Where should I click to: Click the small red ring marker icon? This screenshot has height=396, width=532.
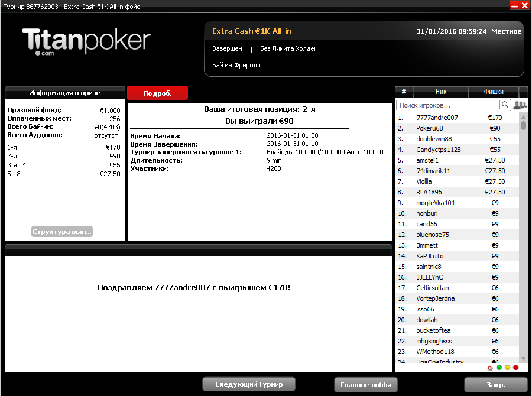pos(490,368)
